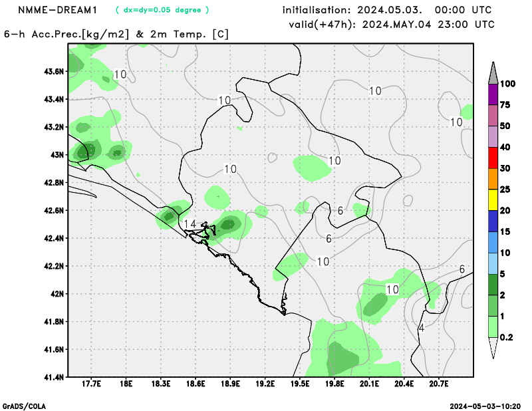Click the 20.1E longitude axis label
Viewport: 532px width, 411px height.
370,384
